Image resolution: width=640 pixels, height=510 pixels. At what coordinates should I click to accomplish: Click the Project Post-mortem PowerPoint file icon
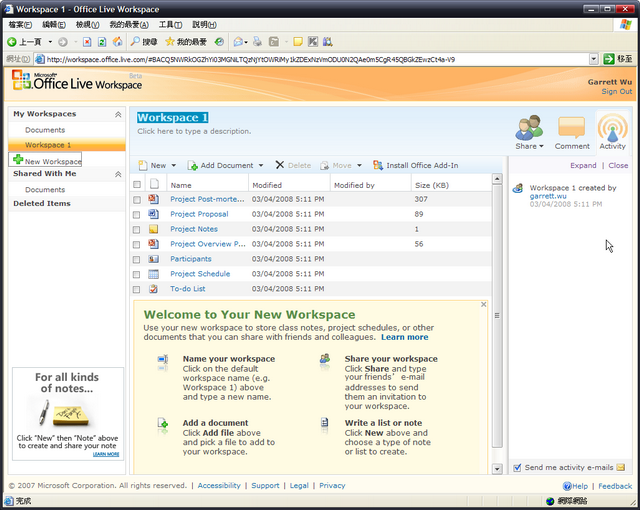(153, 199)
